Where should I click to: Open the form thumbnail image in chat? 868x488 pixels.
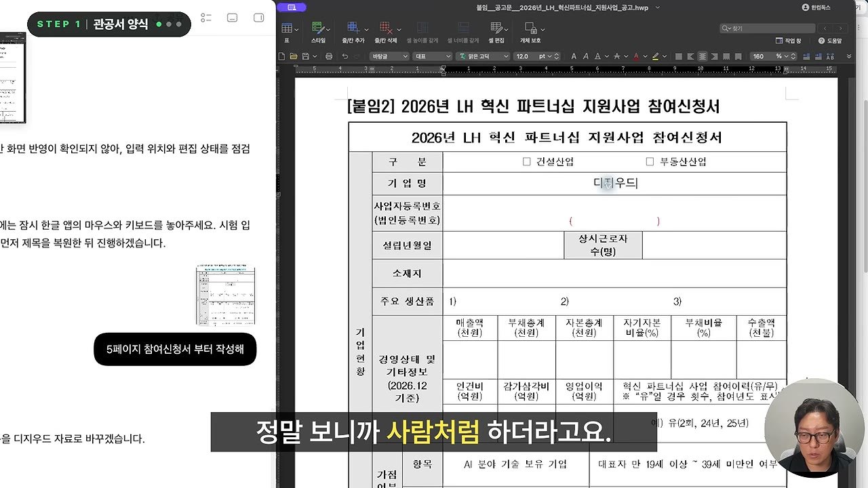(226, 296)
